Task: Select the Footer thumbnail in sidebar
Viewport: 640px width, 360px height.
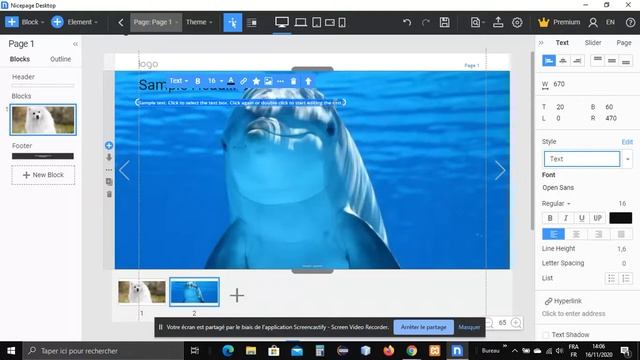Action: coord(43,156)
